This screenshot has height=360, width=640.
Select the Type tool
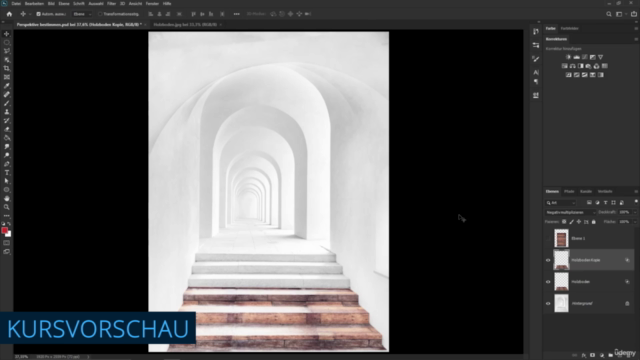(7, 172)
